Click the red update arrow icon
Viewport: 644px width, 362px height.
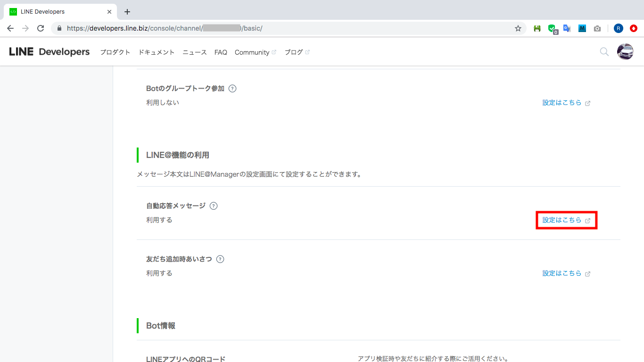[x=634, y=28]
